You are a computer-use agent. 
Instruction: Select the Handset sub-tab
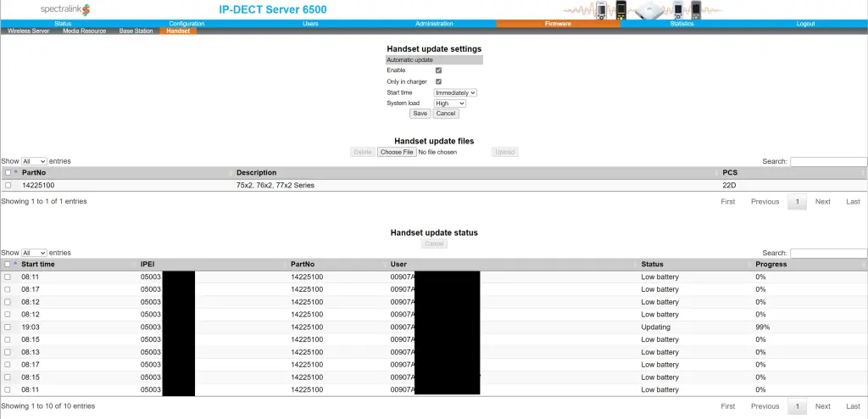(178, 31)
